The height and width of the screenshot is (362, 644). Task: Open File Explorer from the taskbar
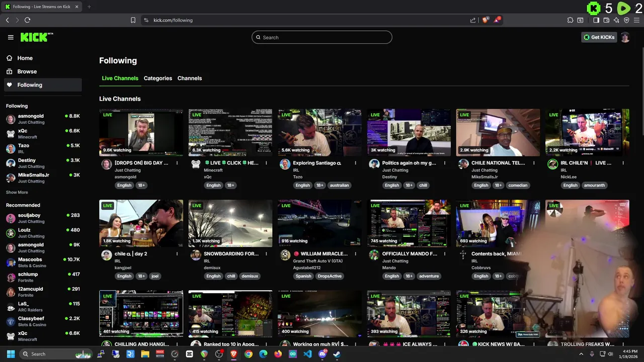click(x=145, y=354)
